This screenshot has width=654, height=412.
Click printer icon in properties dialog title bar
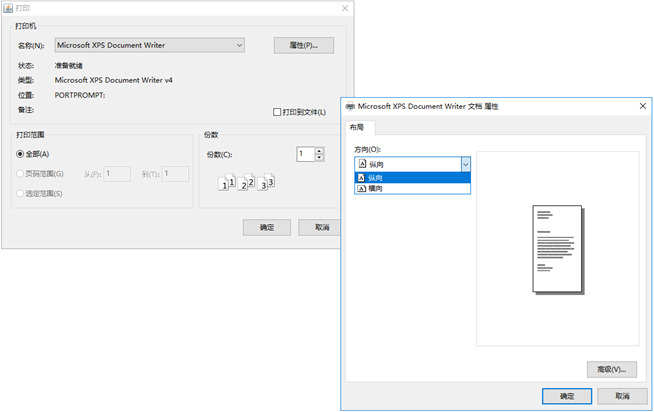(350, 106)
